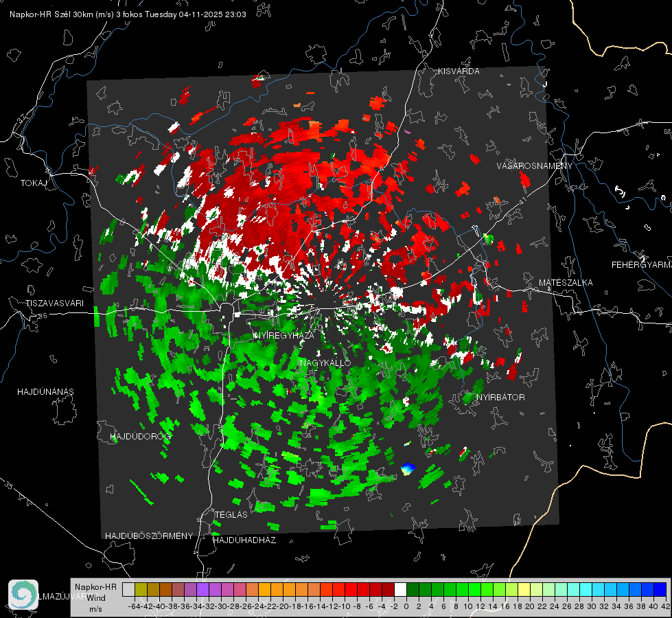The image size is (672, 618).
Task: Click the blue-yellow echo blob southeast of Nagykálló
Action: pos(408,468)
